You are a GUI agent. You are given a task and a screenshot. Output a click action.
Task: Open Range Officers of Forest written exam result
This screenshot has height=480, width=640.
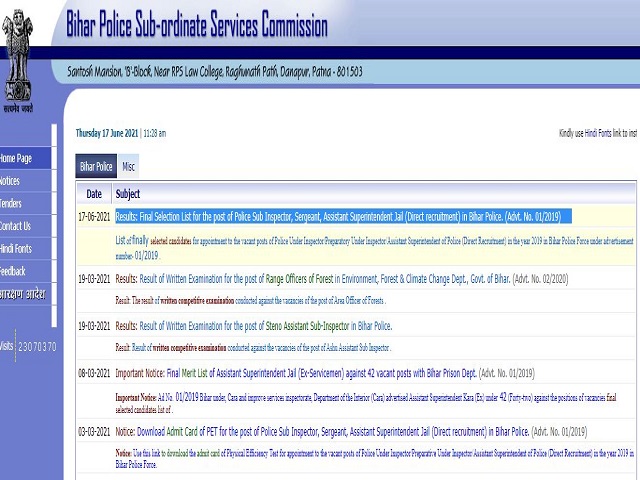coord(342,279)
